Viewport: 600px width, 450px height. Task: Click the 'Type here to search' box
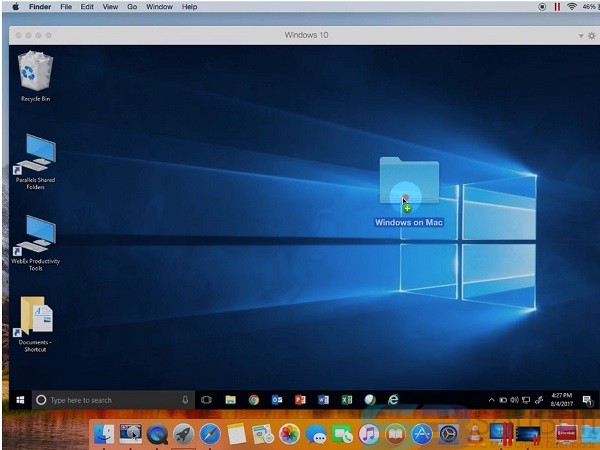click(113, 400)
